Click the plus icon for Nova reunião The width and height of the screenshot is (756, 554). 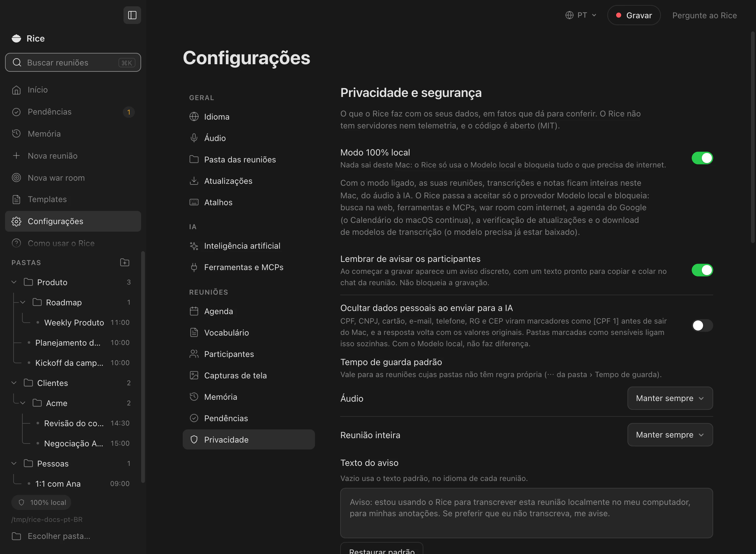16,155
